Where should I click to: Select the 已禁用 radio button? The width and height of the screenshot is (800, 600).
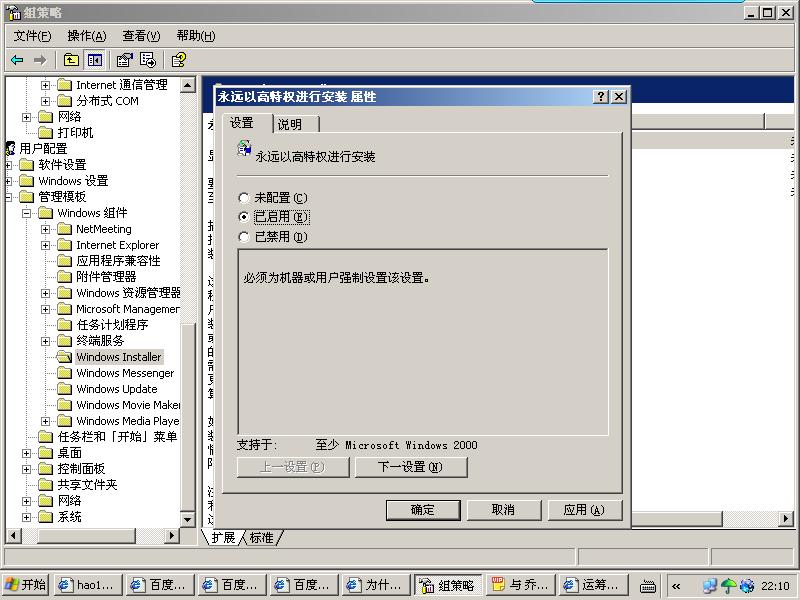(244, 237)
